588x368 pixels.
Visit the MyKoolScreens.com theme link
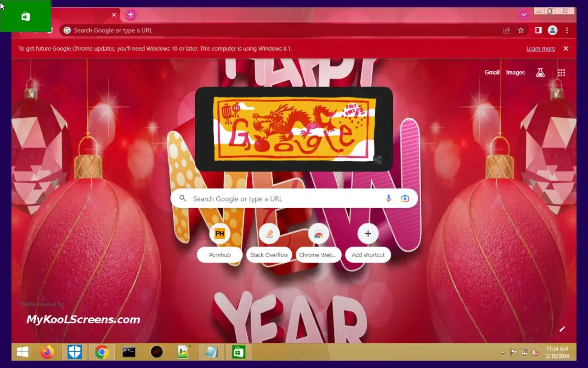coord(83,319)
